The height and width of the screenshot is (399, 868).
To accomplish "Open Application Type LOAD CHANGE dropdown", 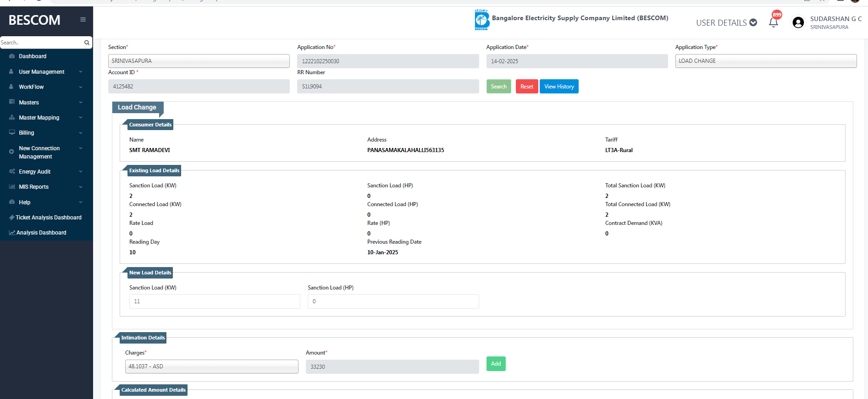I will pyautogui.click(x=766, y=61).
